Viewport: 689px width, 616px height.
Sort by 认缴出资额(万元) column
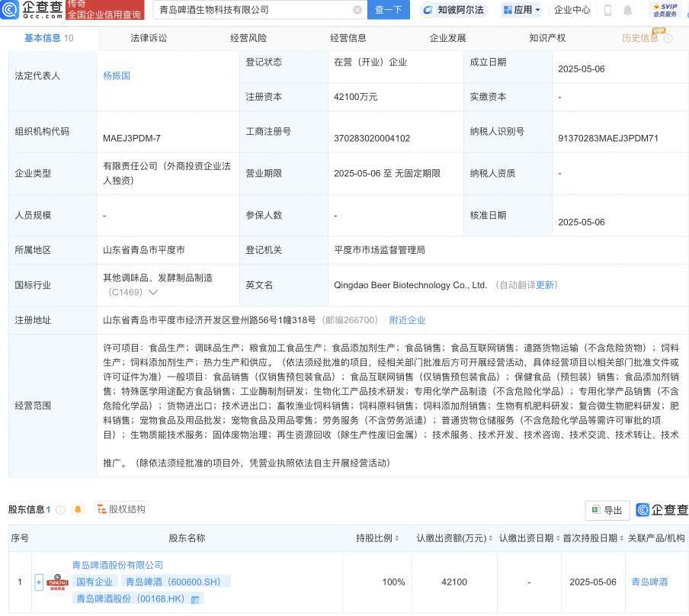click(x=490, y=538)
